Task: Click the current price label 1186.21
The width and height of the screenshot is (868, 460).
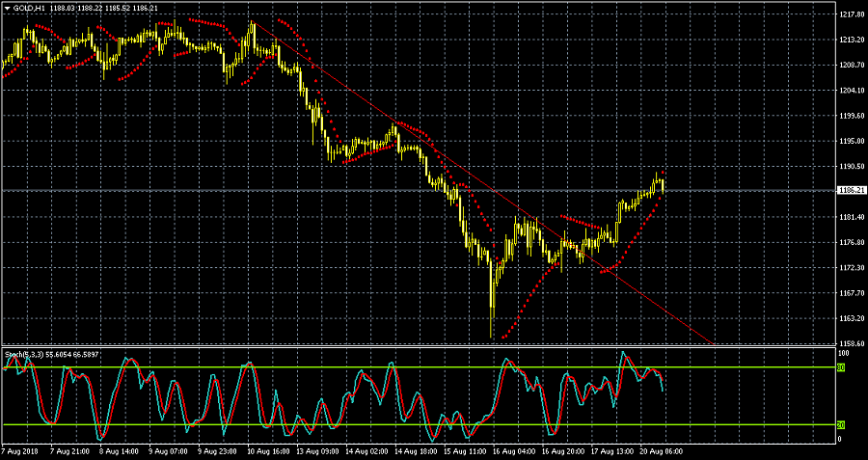Action: coord(851,191)
